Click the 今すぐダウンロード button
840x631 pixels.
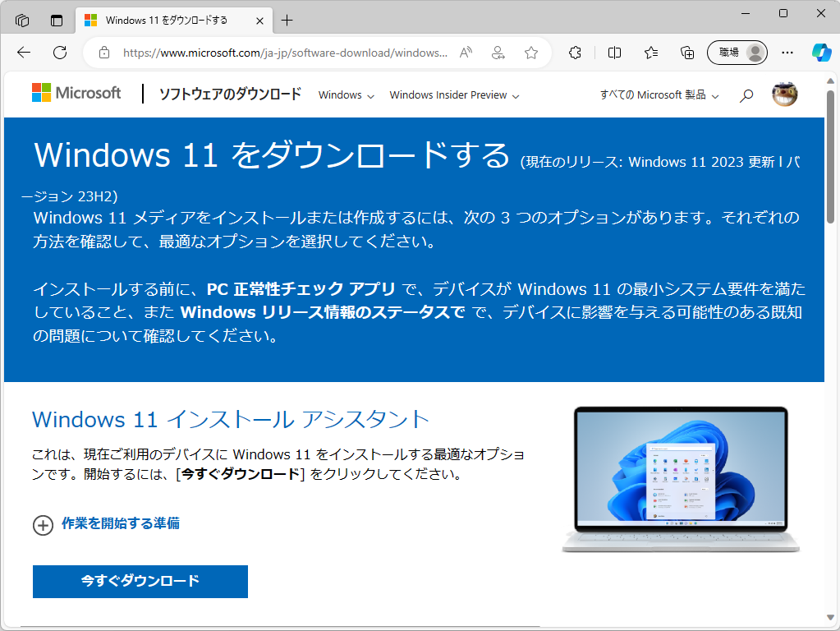click(x=140, y=582)
